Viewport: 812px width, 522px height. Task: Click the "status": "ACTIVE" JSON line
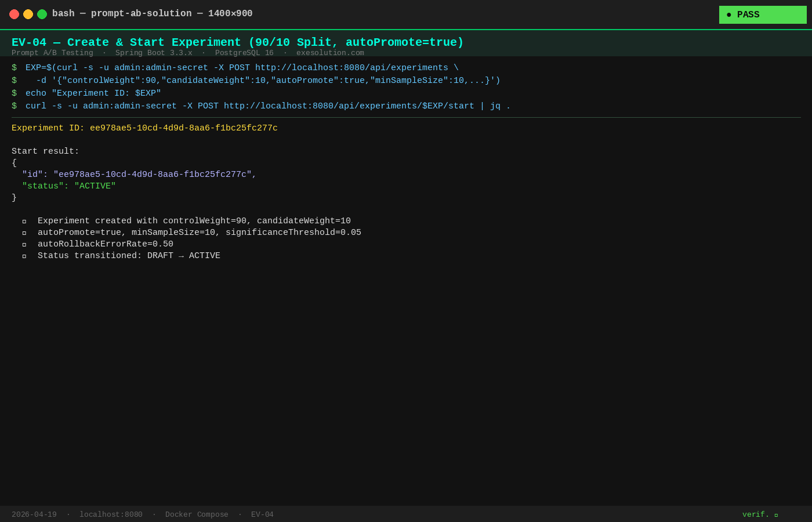(69, 187)
